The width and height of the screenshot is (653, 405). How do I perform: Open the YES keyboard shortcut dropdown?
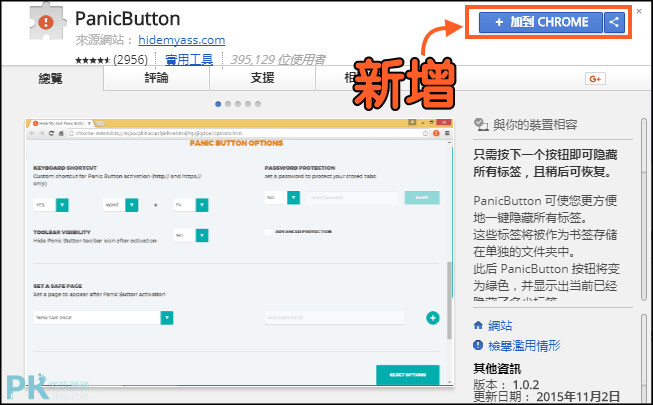tap(51, 205)
